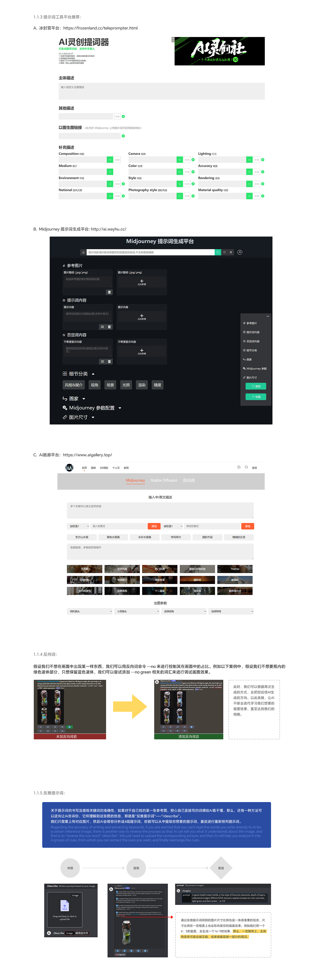Viewport: 322px width, 980px height.
Task: Click the clear icon left of Midjourney prompt bar
Action: point(84,252)
